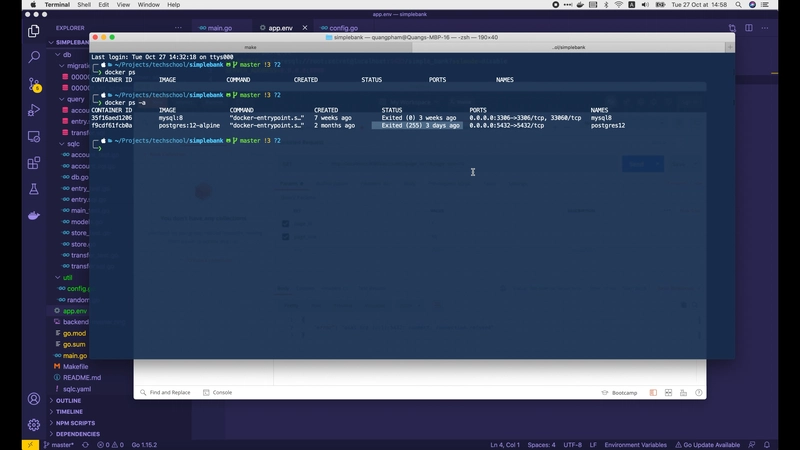Open the Remote Explorer view
Screen dimensions: 800x450
tap(34, 137)
